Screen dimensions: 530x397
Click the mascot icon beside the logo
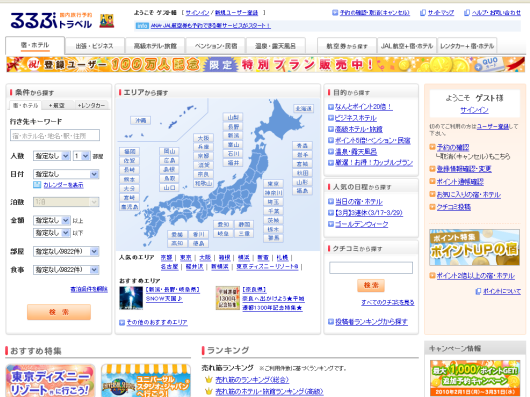point(107,21)
